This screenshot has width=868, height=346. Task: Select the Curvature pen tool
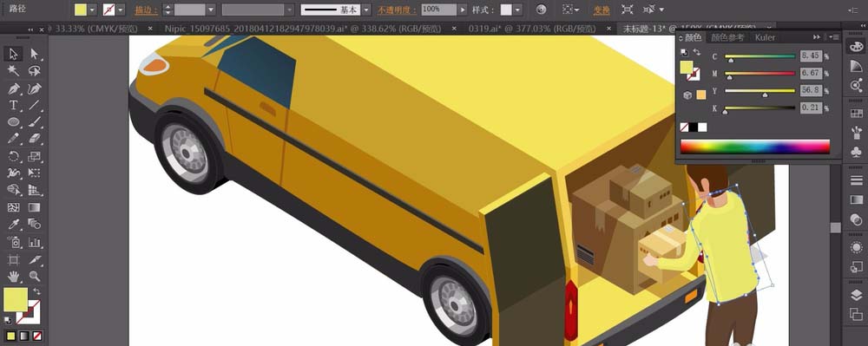pos(35,88)
